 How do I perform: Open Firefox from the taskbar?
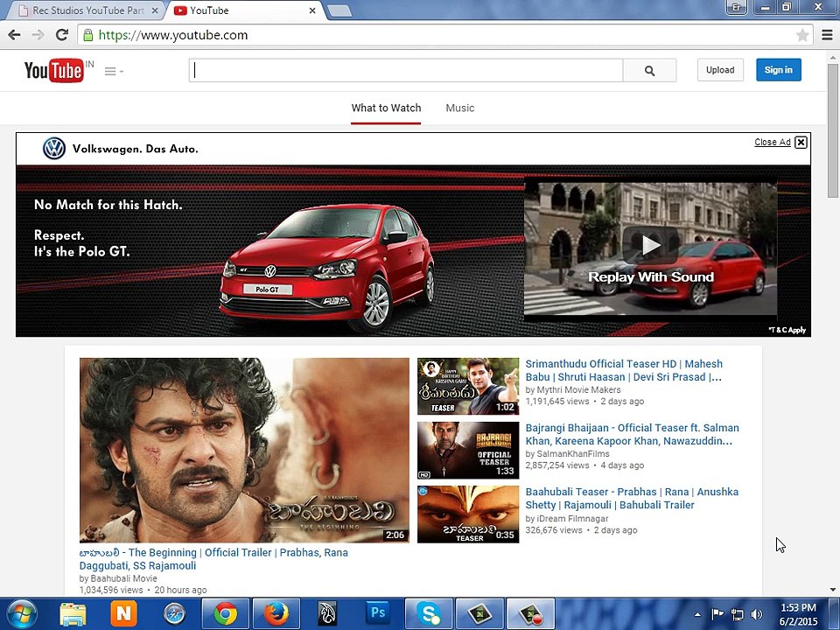coord(276,614)
